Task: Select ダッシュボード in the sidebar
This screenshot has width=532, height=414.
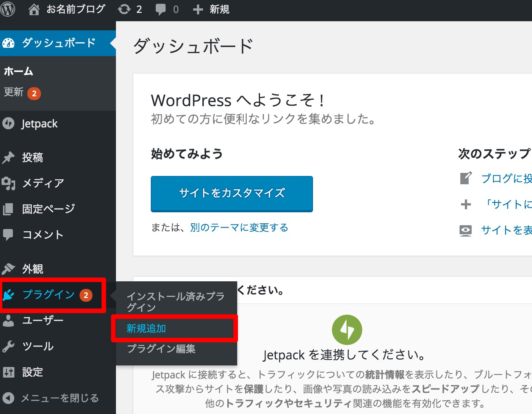Action: [58, 43]
